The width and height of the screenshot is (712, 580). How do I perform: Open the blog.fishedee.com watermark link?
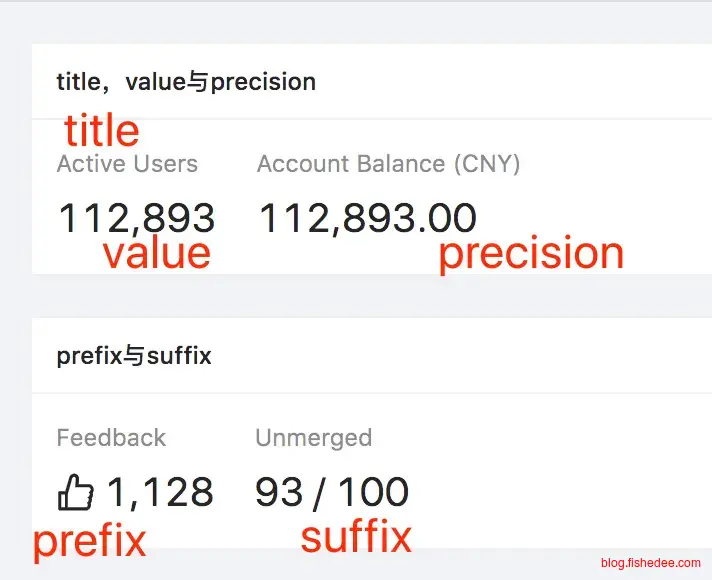[651, 563]
